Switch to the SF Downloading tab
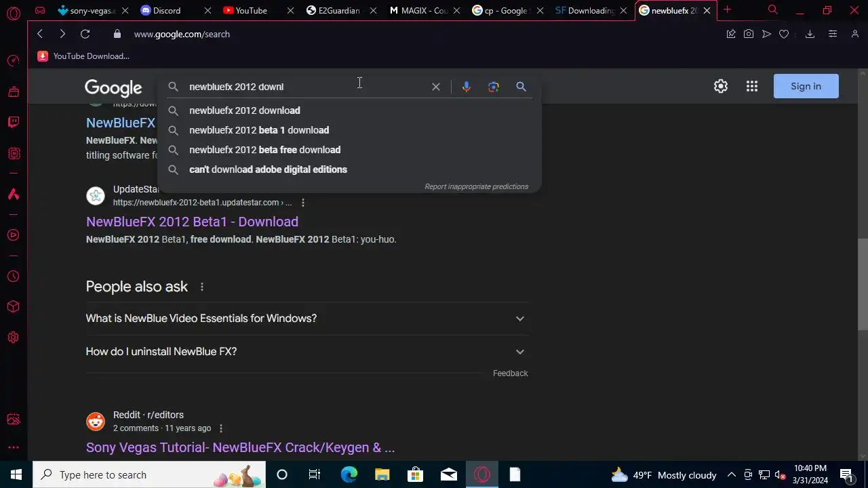The image size is (868, 488). click(585, 10)
